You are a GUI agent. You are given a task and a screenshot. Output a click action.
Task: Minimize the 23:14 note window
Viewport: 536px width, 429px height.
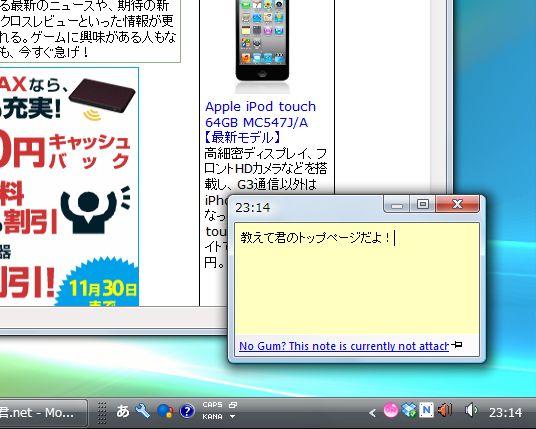click(x=397, y=205)
